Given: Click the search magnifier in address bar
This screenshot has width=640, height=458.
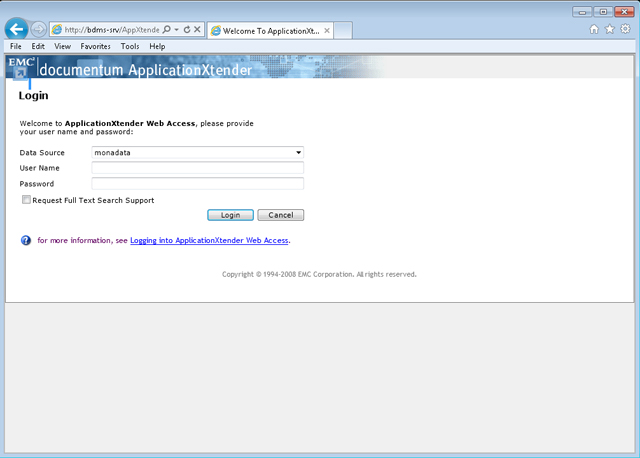Looking at the screenshot, I should click(x=167, y=29).
